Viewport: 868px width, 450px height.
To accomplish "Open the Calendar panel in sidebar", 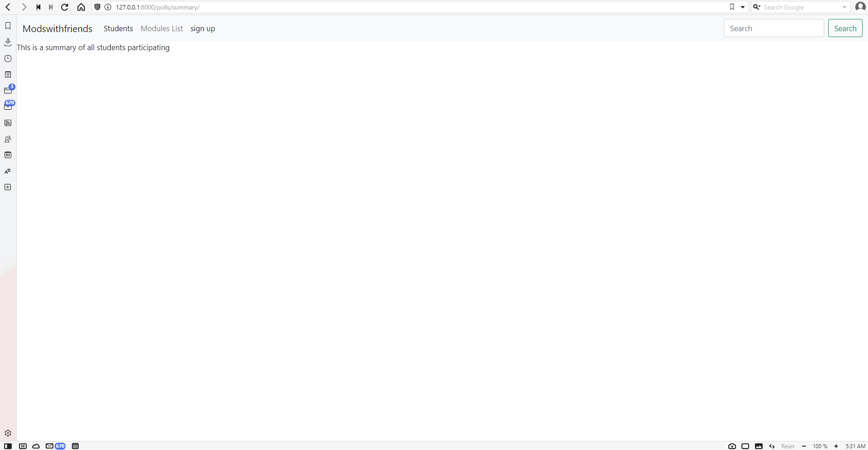I will pyautogui.click(x=8, y=155).
